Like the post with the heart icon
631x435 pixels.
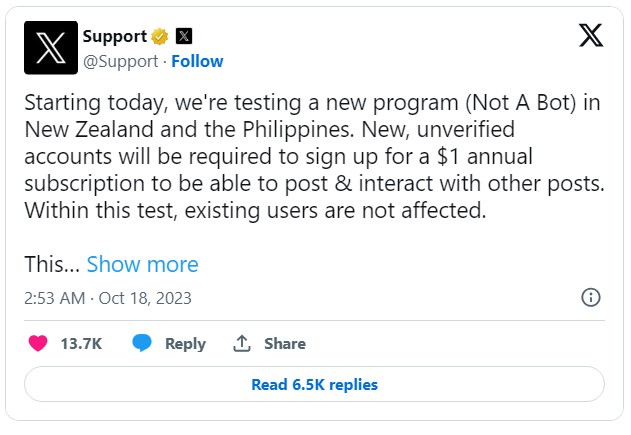[38, 343]
